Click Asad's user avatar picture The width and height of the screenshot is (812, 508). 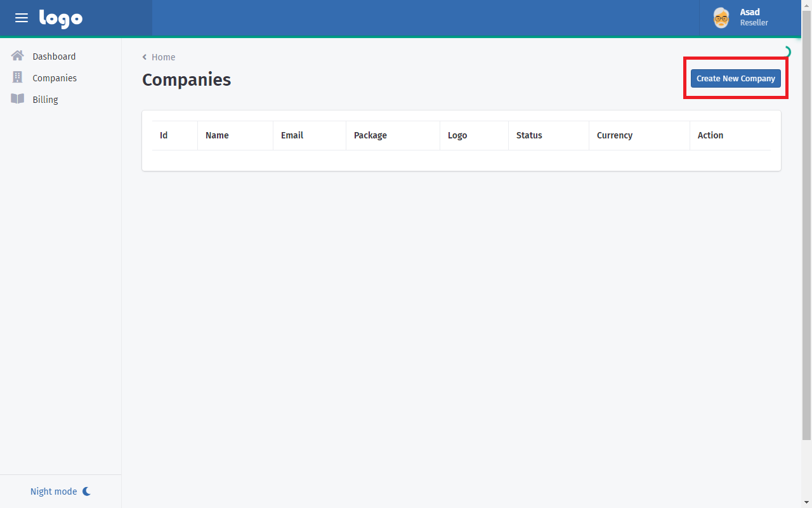[721, 18]
